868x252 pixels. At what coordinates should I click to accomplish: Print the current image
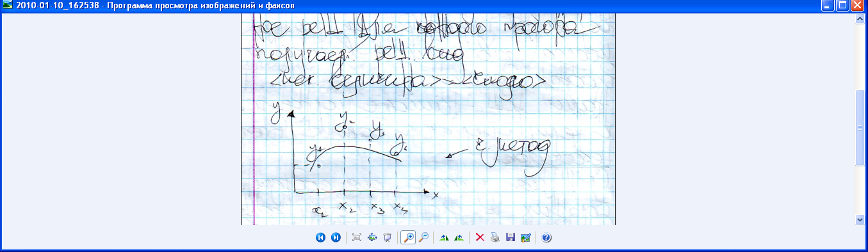(x=495, y=238)
